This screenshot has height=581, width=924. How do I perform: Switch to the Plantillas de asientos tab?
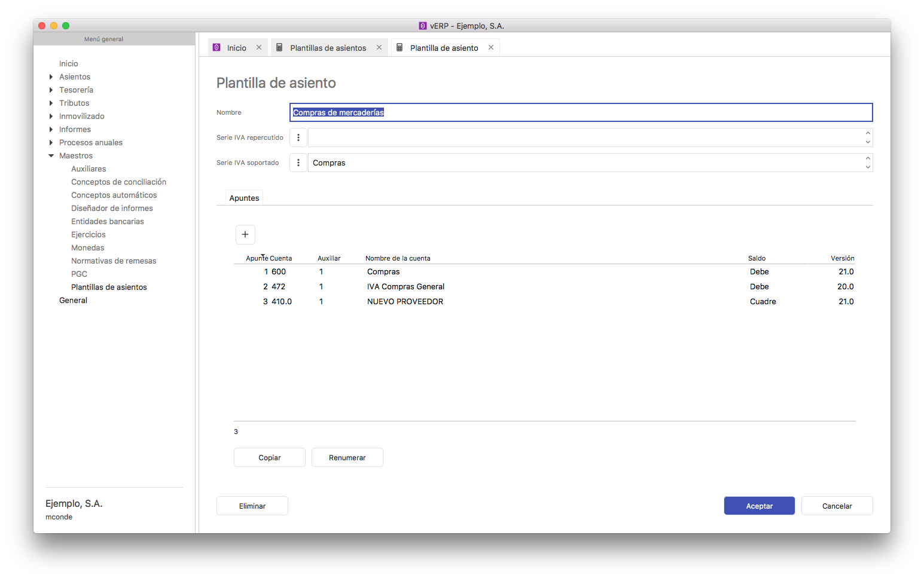pos(328,48)
